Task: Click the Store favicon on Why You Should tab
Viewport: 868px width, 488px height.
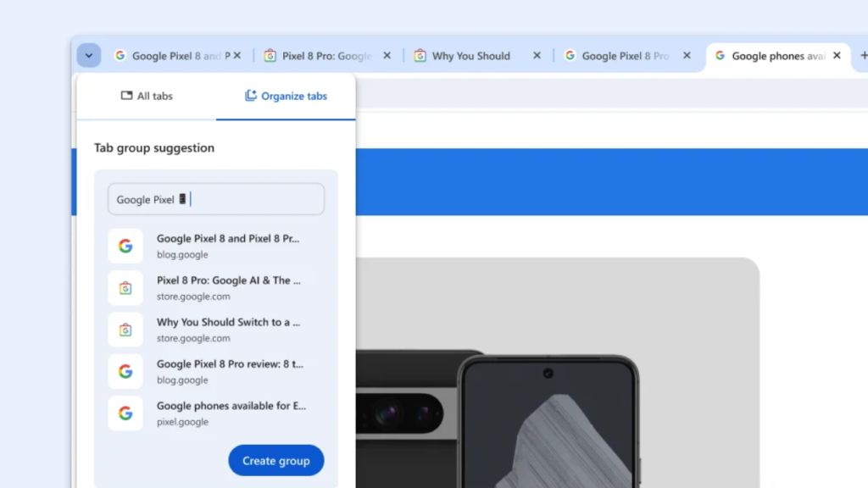Action: pyautogui.click(x=420, y=55)
